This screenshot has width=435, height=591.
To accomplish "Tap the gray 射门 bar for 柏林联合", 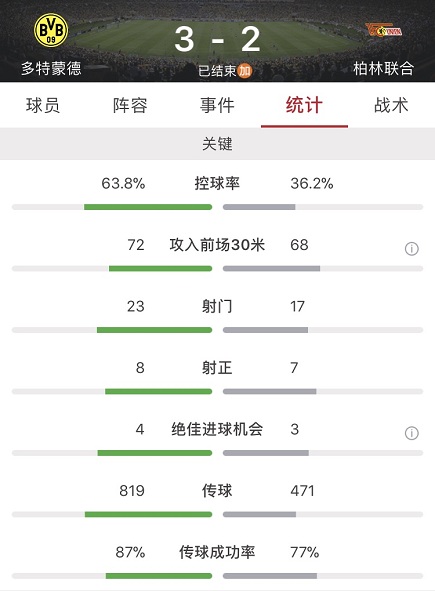I will pyautogui.click(x=265, y=330).
